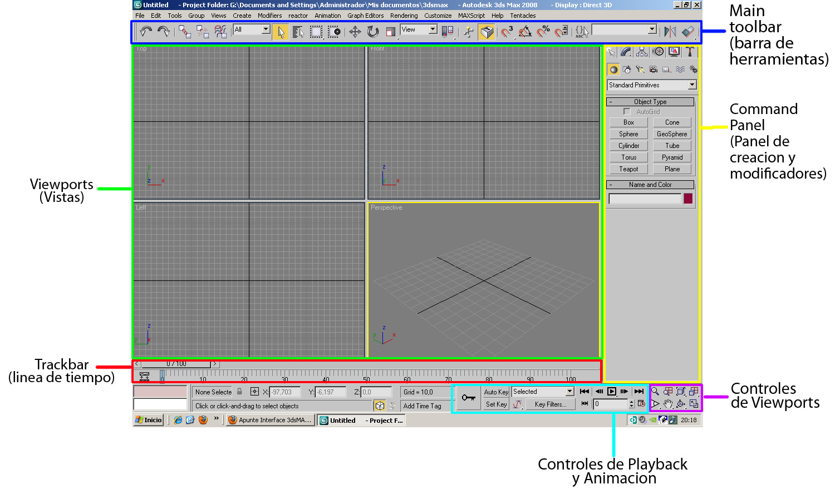
Task: Collapse the Object Type rollout
Action: 650,102
